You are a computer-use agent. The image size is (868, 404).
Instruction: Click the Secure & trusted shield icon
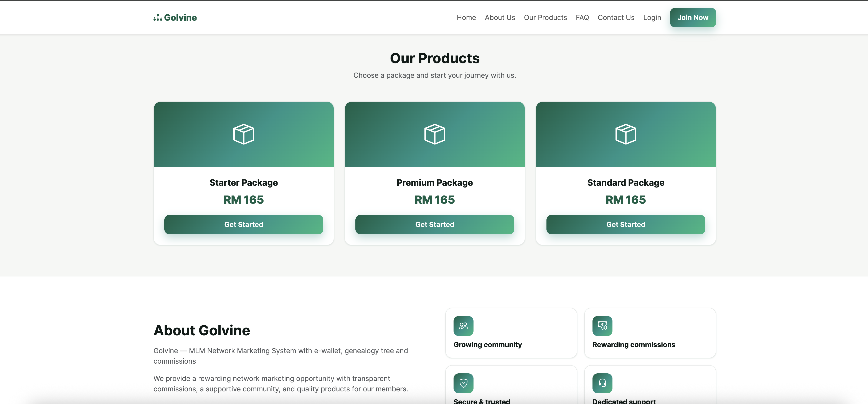pyautogui.click(x=463, y=383)
